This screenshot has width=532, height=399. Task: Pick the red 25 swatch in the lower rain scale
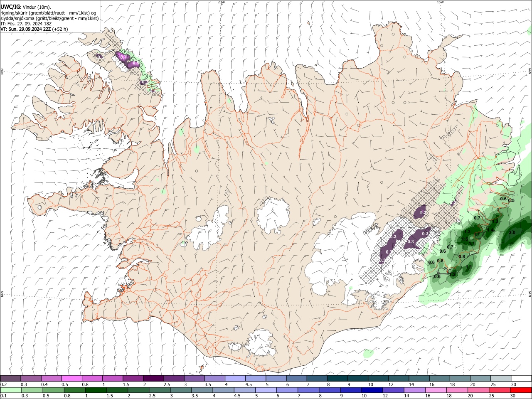500,390
